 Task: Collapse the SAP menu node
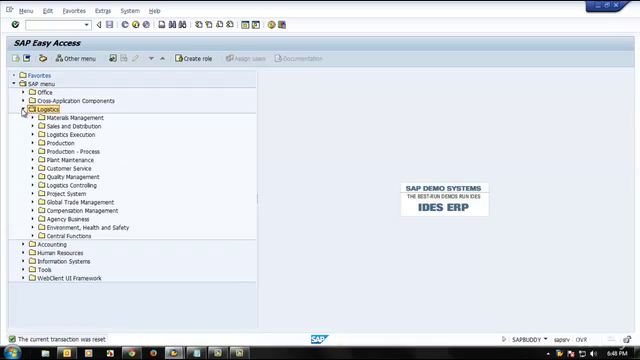[13, 83]
